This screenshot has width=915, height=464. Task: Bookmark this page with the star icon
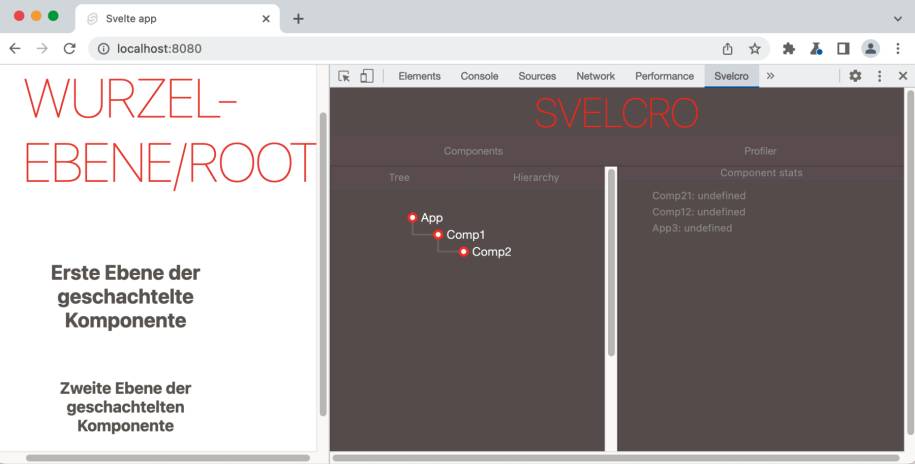pyautogui.click(x=755, y=48)
